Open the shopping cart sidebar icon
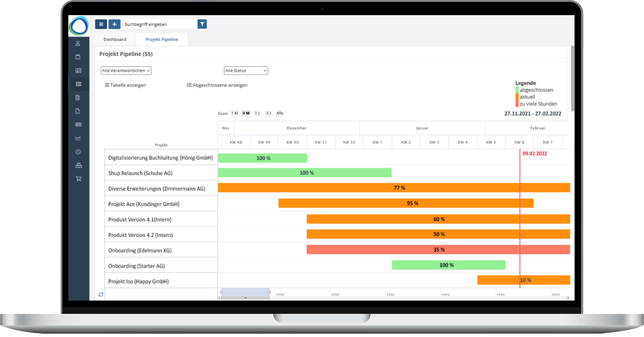Image resolution: width=644 pixels, height=337 pixels. tap(78, 178)
